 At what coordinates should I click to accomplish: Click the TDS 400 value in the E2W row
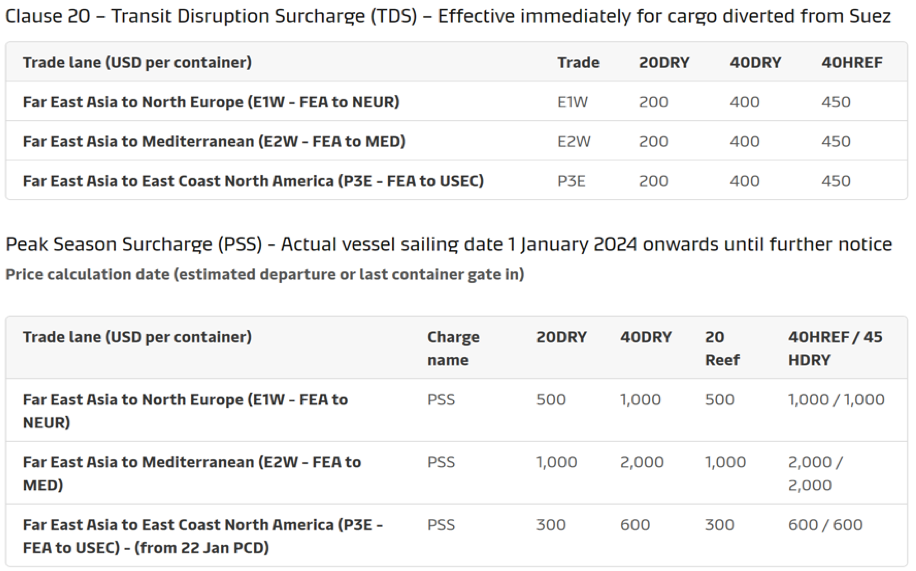(744, 141)
